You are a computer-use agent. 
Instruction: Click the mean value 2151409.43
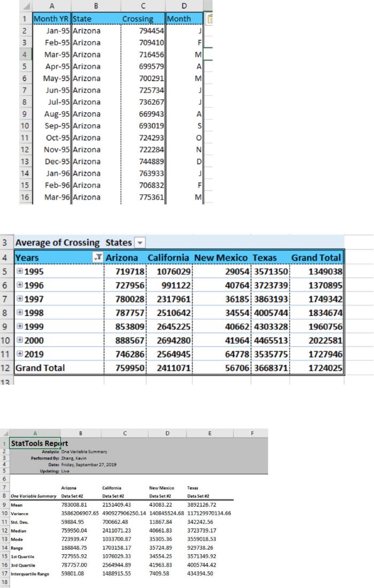[116, 505]
